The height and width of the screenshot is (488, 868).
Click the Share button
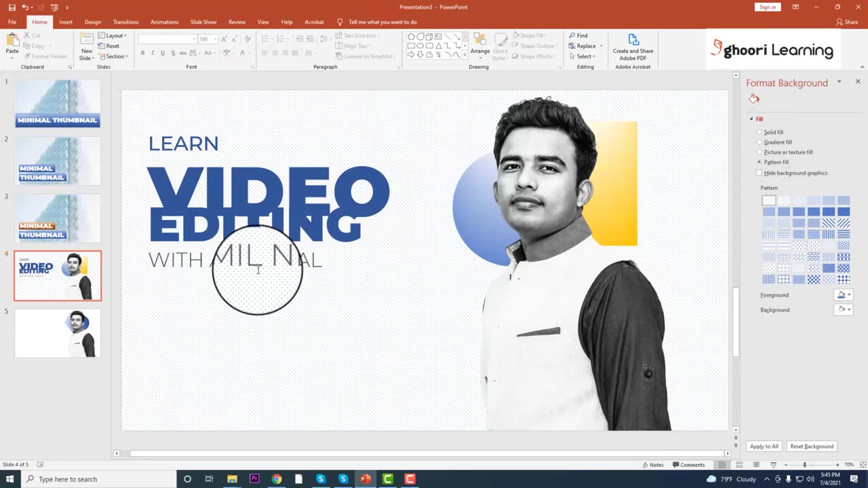tap(847, 22)
